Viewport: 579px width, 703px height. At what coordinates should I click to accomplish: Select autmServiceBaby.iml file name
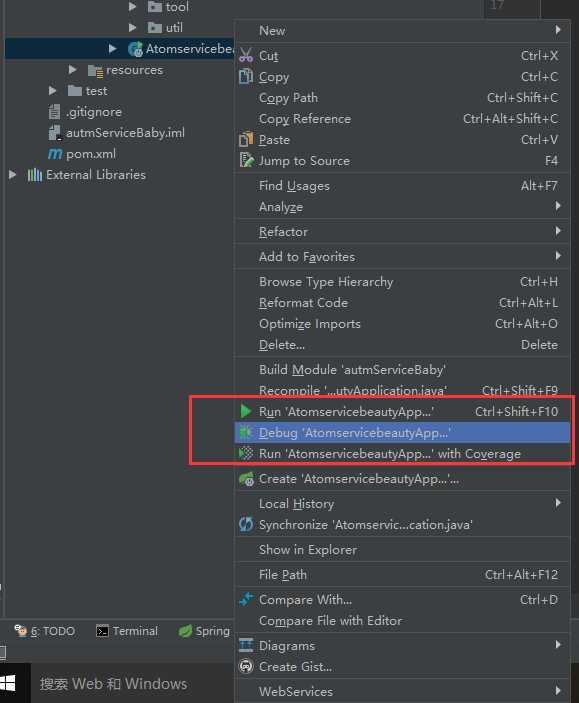(x=125, y=133)
